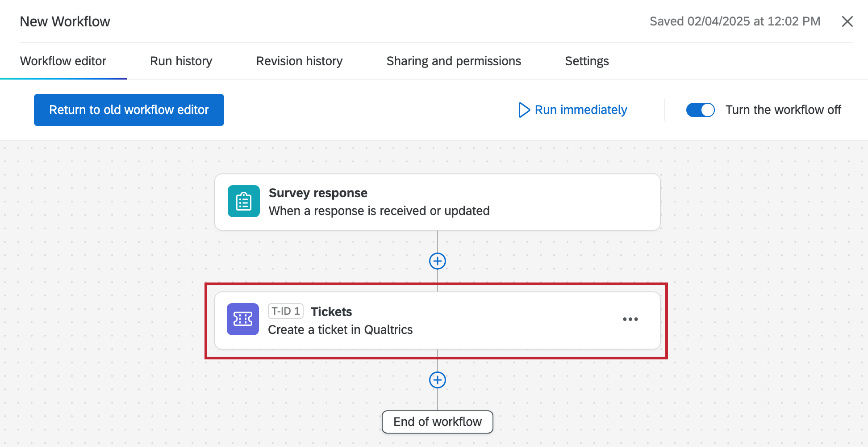
Task: Open the Settings tab
Action: tap(586, 61)
